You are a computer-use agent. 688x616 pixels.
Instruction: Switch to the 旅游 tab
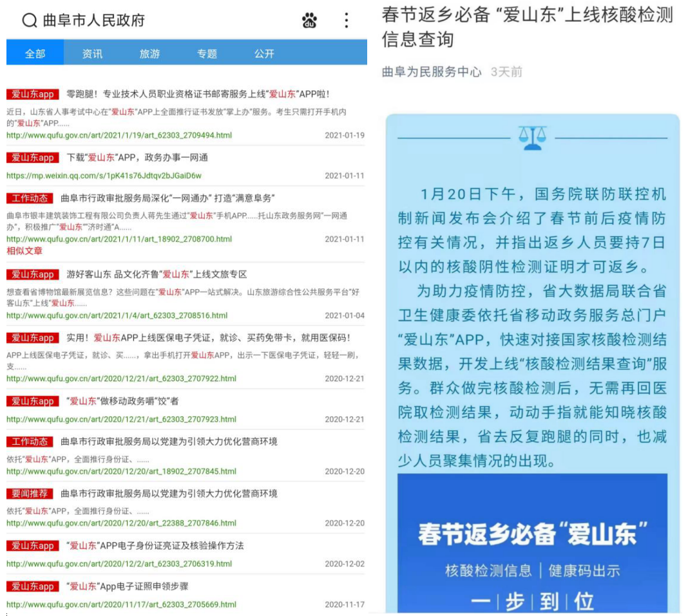click(x=149, y=53)
